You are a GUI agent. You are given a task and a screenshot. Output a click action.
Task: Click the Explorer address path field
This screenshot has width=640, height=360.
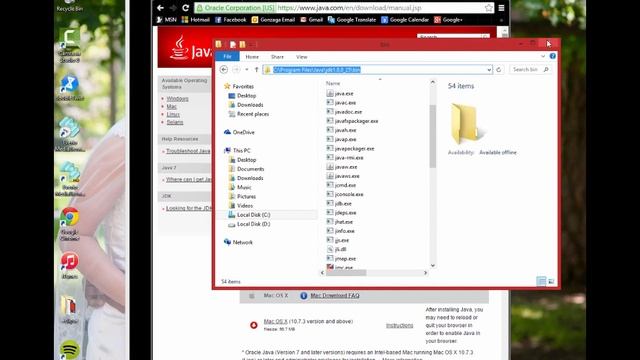(378, 70)
